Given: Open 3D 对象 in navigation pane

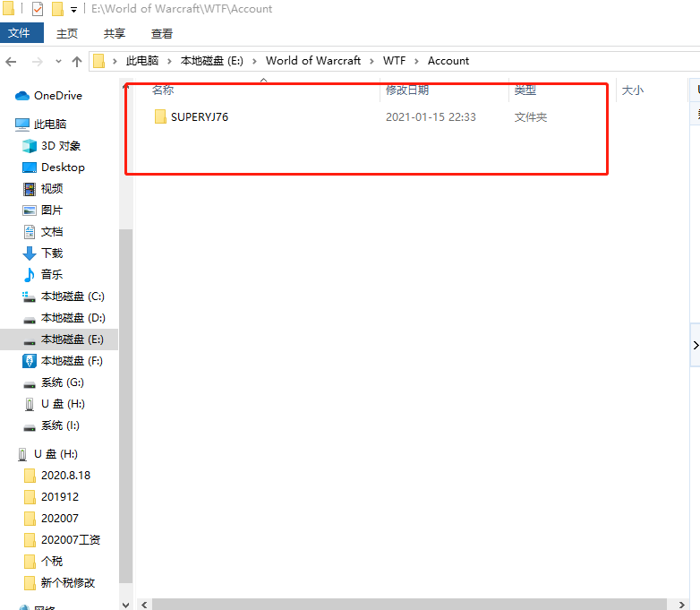Looking at the screenshot, I should (61, 146).
